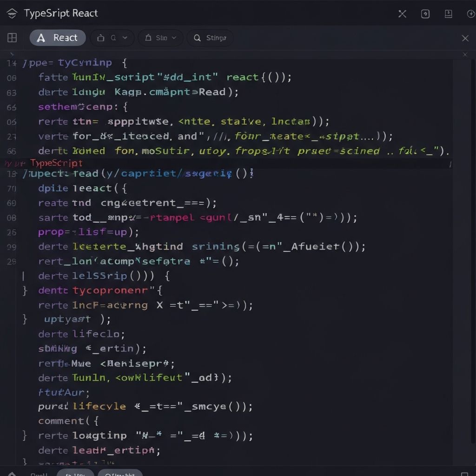Click the closing brace fold marker before uptyast
The height and width of the screenshot is (476, 476).
click(25, 319)
